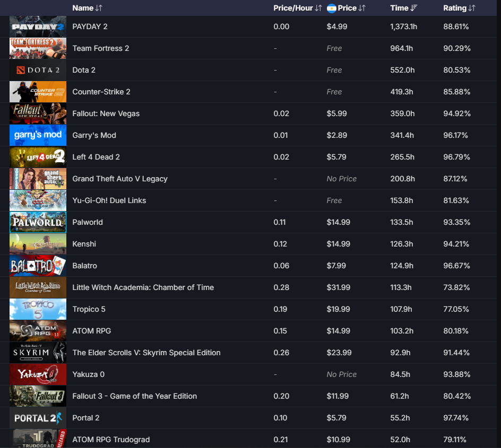Open the Counter-Strike 2 thumbnail
501x448 pixels.
point(38,92)
